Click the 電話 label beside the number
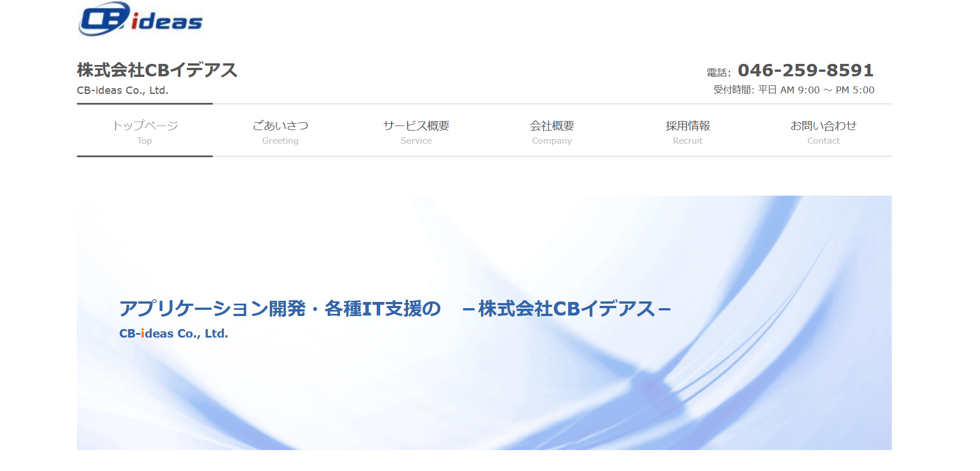The width and height of the screenshot is (980, 471). click(718, 73)
